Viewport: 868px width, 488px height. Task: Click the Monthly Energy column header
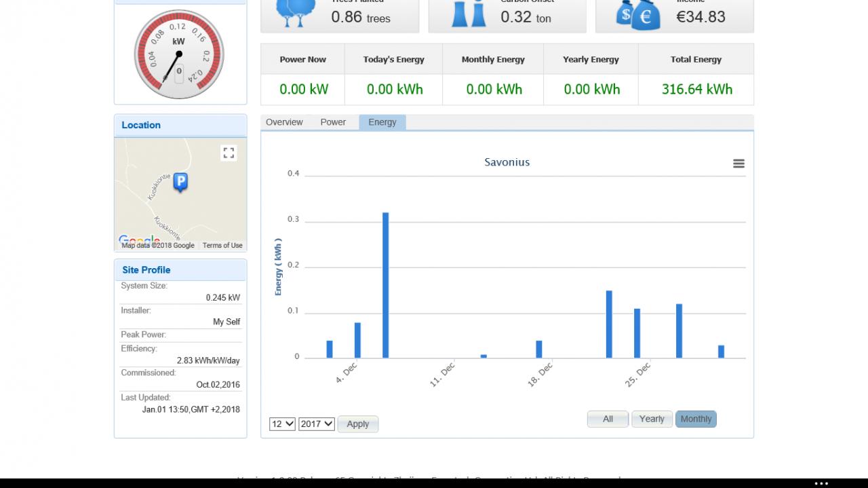coord(493,60)
